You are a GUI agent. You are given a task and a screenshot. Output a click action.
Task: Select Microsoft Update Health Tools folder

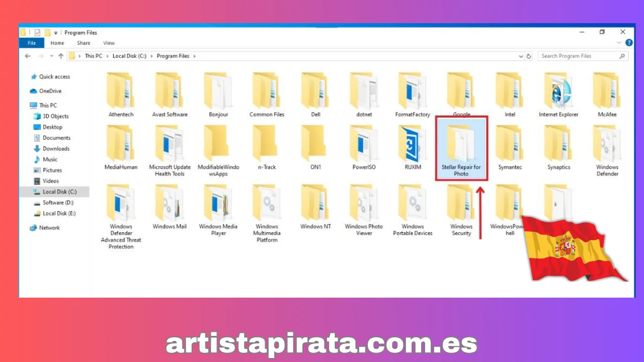[x=170, y=151]
